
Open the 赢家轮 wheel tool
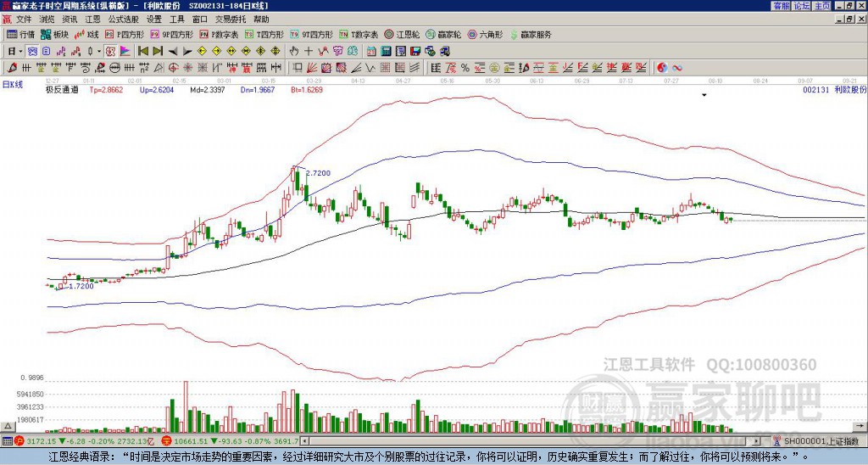coord(443,34)
